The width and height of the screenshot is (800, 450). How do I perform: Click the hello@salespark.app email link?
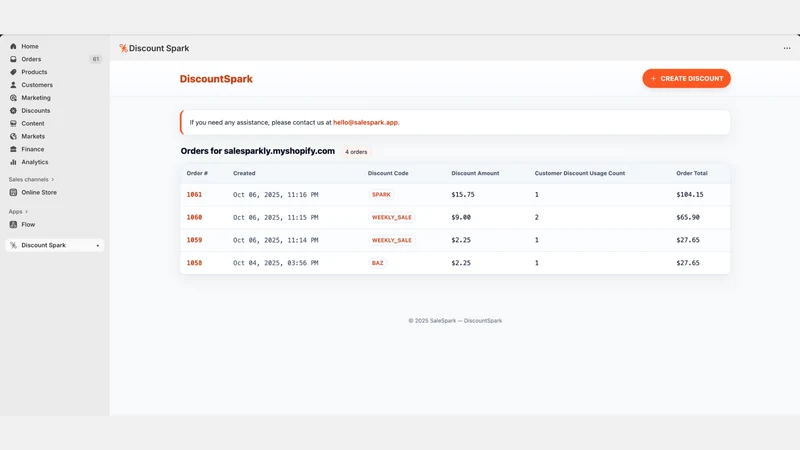pos(366,122)
